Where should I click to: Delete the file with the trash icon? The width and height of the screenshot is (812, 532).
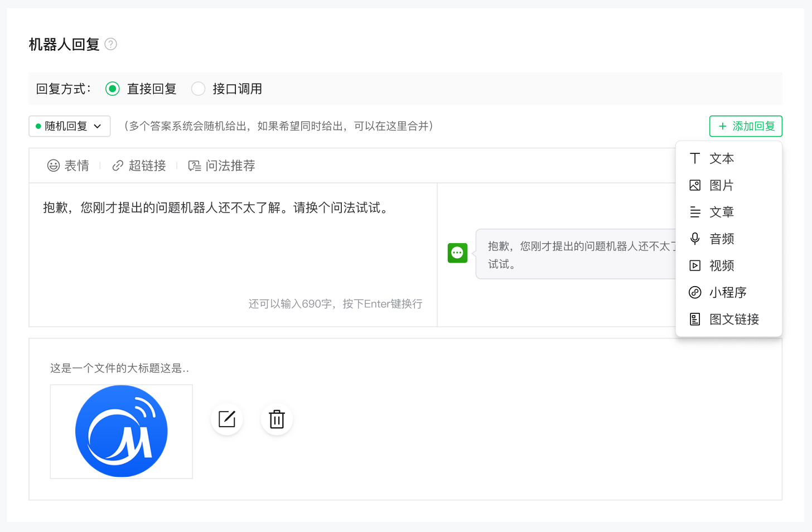tap(277, 419)
